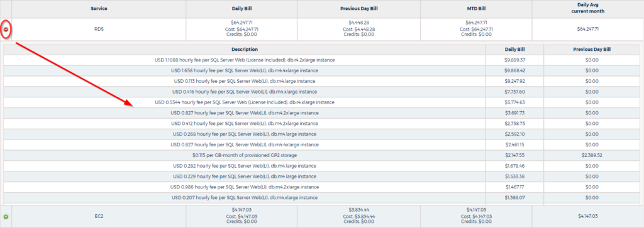
Task: Click the $2,147.55 GP2 storage daily bill
Action: click(x=514, y=155)
